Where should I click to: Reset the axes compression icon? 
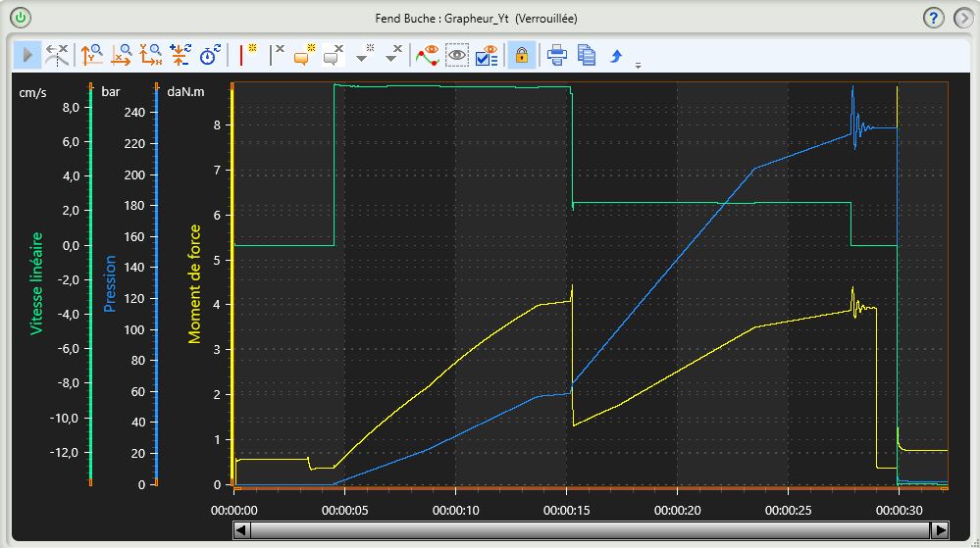pyautogui.click(x=180, y=55)
